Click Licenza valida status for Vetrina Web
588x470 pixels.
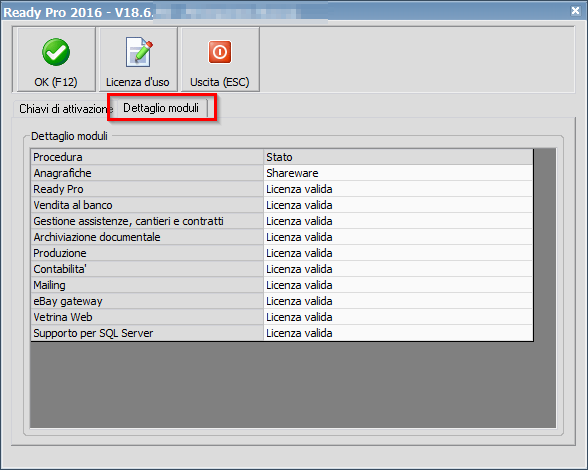click(398, 317)
